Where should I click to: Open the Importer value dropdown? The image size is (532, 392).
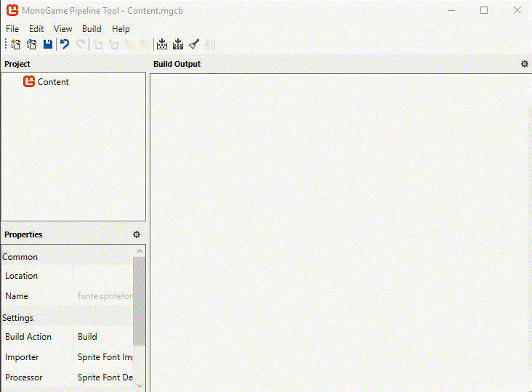point(103,357)
